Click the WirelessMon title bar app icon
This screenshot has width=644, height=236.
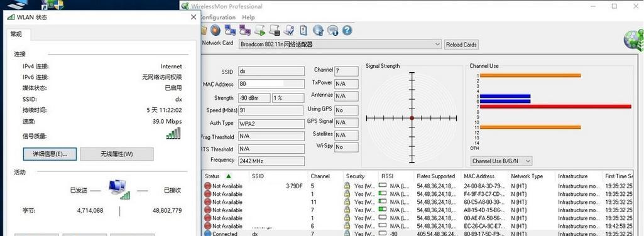185,6
